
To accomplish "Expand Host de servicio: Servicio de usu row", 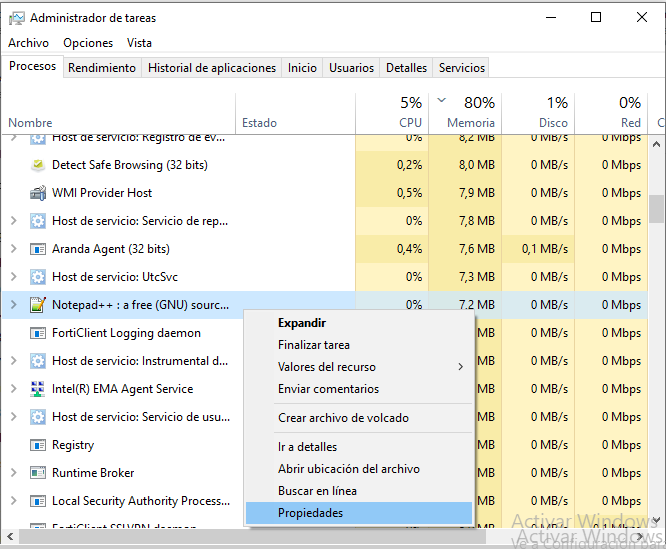I will pos(14,417).
